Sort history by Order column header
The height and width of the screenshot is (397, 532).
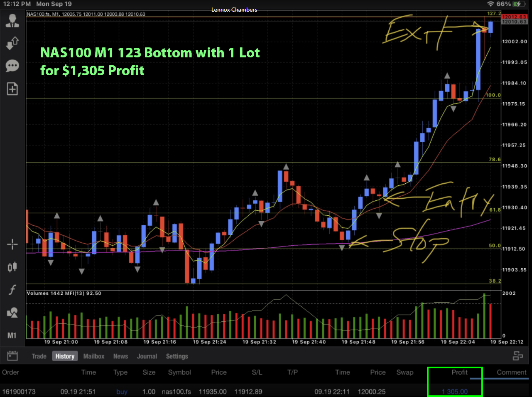10,372
